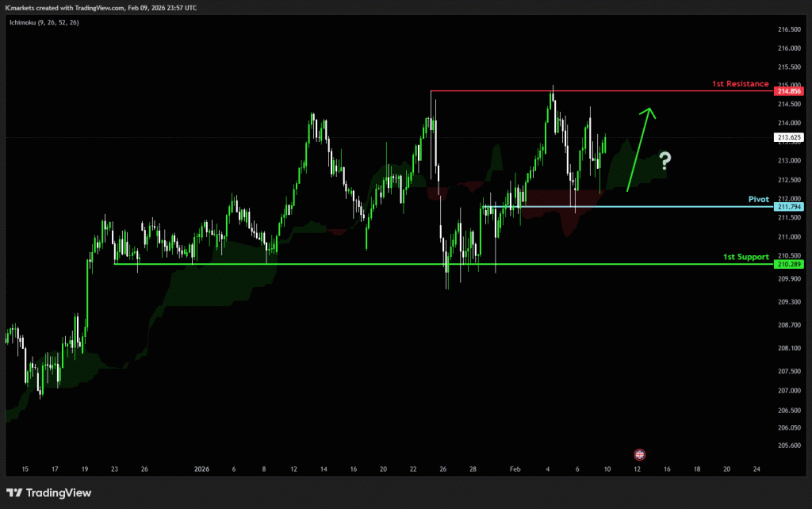Image resolution: width=812 pixels, height=509 pixels.
Task: Click the question mark symbol on chart
Action: click(665, 163)
